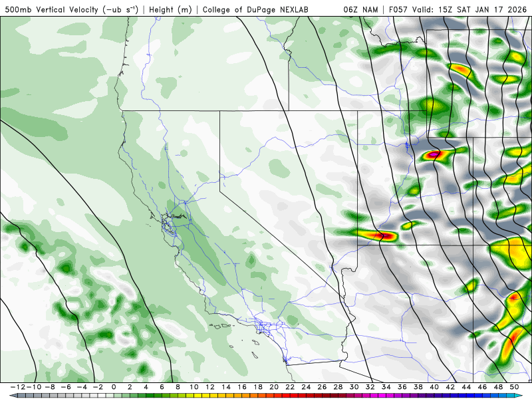Image resolution: width=532 pixels, height=399 pixels.
Task: Click the '30' color scale label
Action: point(354,387)
